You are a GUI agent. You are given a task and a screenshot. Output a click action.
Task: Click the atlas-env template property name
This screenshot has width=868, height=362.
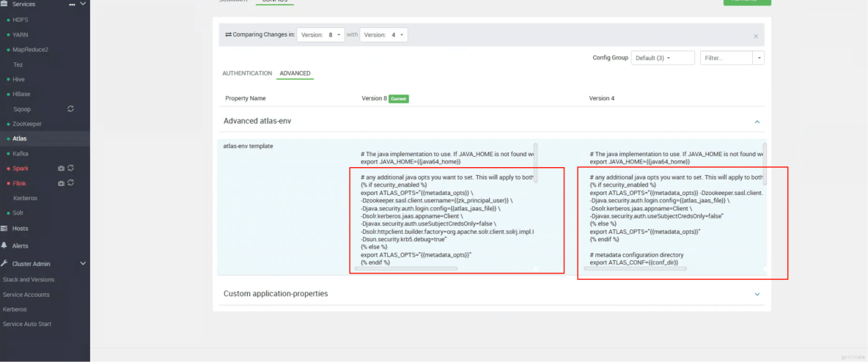coord(248,146)
